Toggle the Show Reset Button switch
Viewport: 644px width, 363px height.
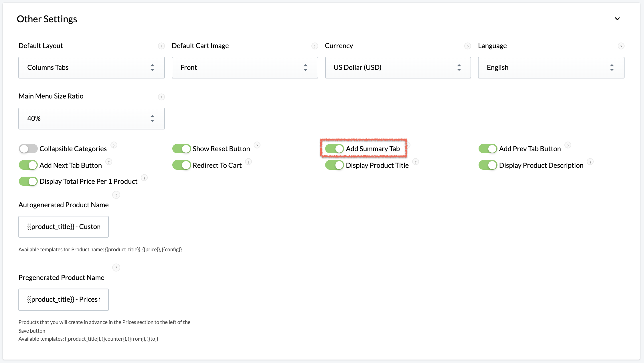point(181,149)
